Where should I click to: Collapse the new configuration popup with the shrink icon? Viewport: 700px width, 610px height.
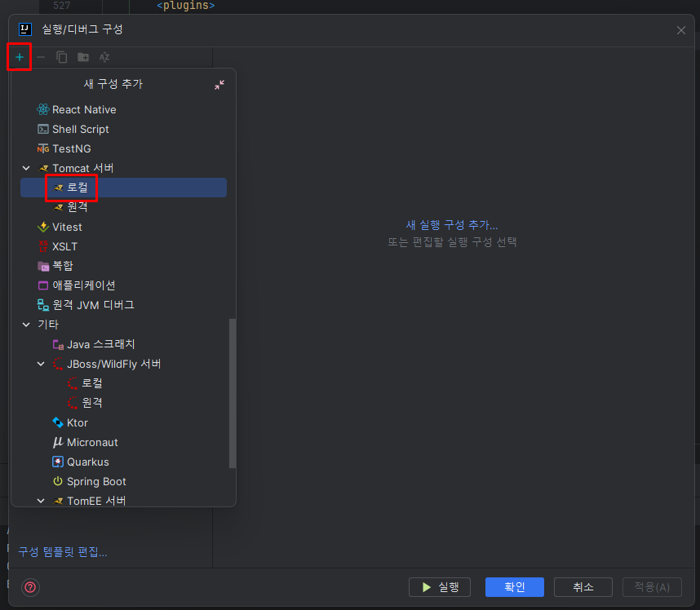point(219,84)
